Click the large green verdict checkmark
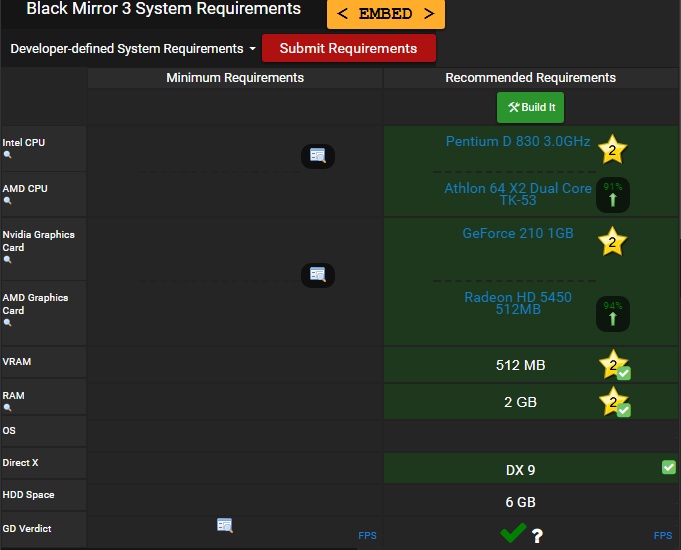Viewport: 681px width, 550px height. [x=513, y=533]
